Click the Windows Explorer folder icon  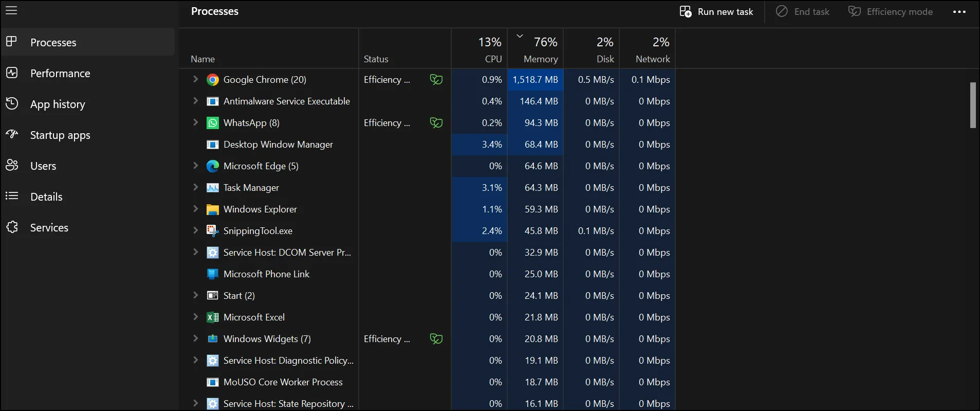212,209
